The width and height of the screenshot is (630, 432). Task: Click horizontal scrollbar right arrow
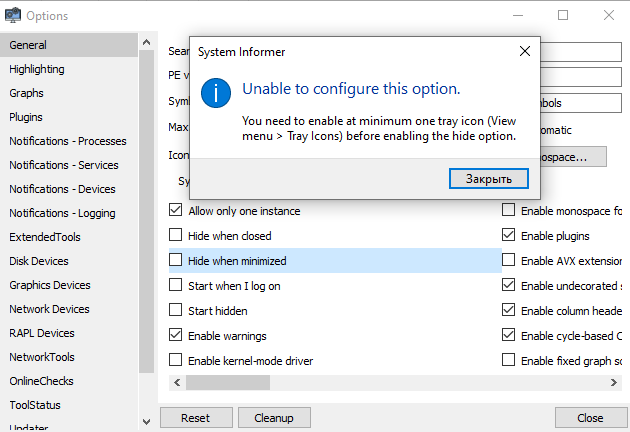click(614, 383)
